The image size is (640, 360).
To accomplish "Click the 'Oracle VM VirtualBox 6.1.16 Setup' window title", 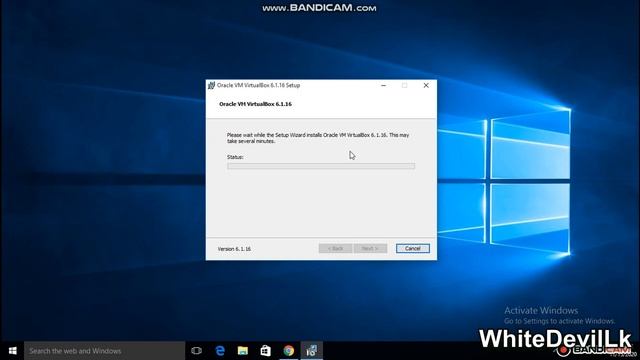I will [x=258, y=85].
